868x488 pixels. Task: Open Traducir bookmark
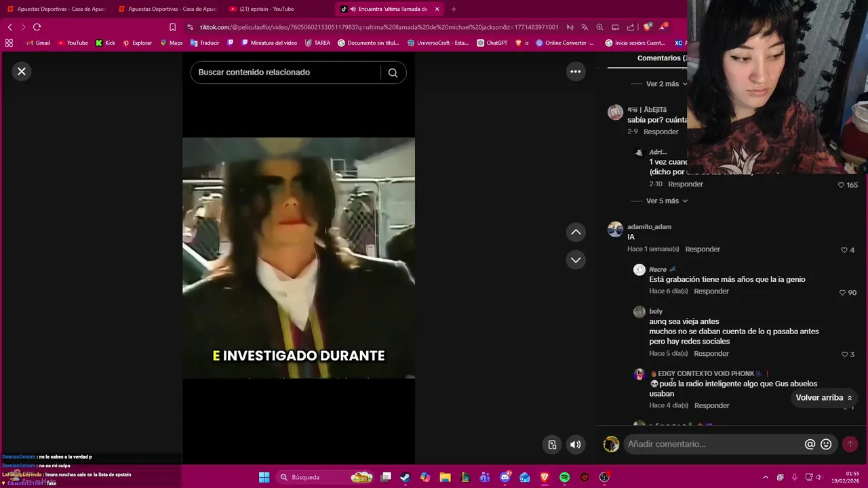205,43
